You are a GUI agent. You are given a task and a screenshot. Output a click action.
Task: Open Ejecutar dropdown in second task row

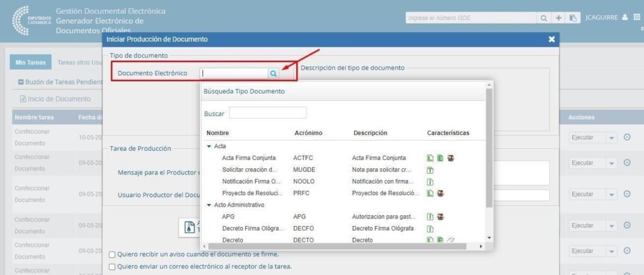tap(612, 163)
